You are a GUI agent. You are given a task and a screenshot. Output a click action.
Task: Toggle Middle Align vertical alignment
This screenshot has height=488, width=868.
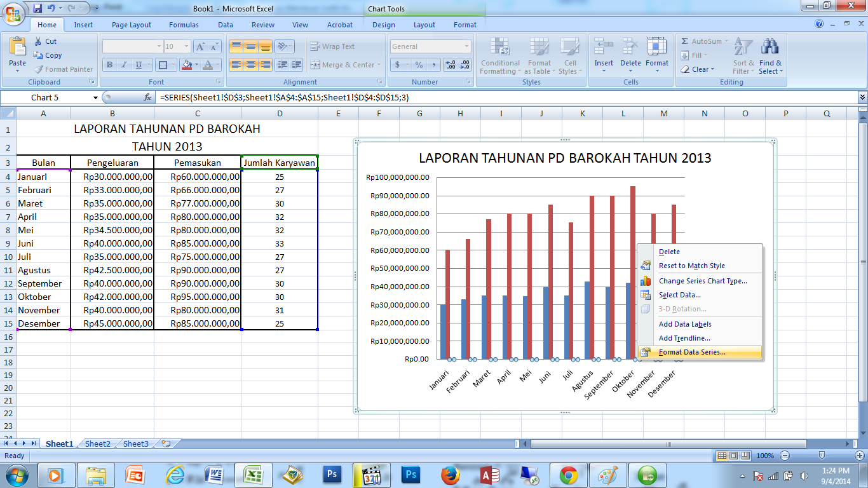pos(251,46)
